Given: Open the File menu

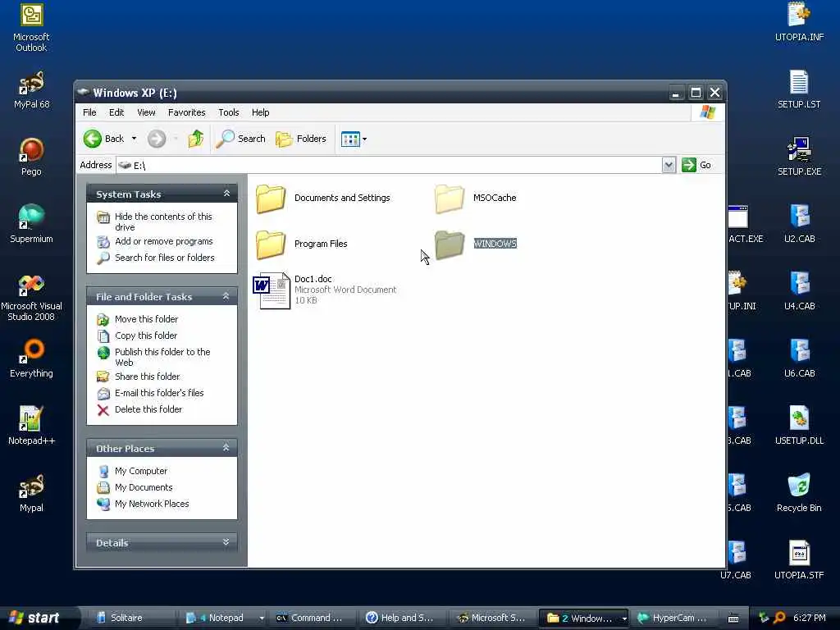Looking at the screenshot, I should point(89,112).
